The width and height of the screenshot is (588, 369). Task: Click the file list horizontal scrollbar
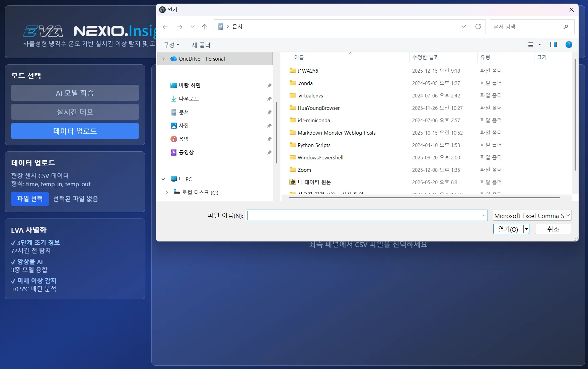(424, 198)
